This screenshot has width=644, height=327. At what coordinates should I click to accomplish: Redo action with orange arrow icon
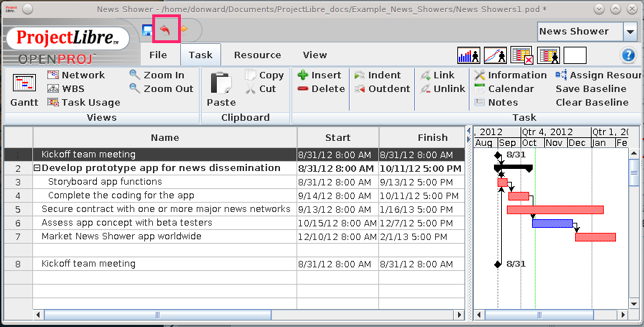tap(184, 29)
